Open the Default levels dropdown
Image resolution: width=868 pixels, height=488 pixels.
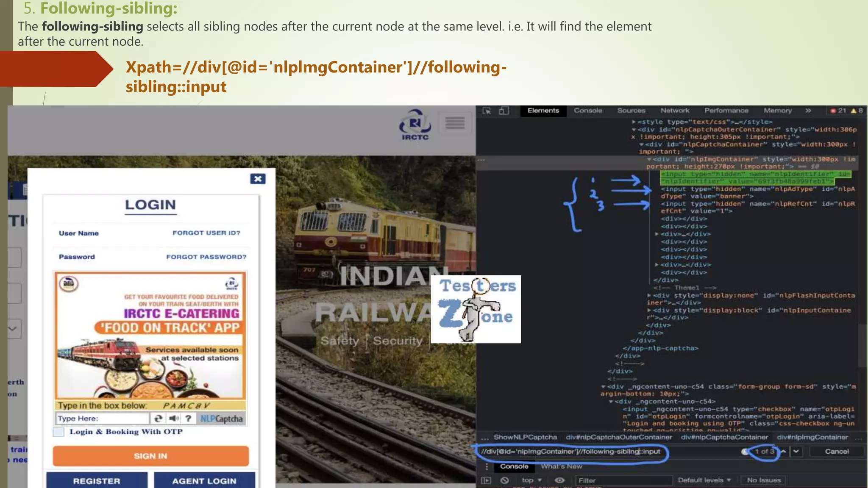coord(704,480)
